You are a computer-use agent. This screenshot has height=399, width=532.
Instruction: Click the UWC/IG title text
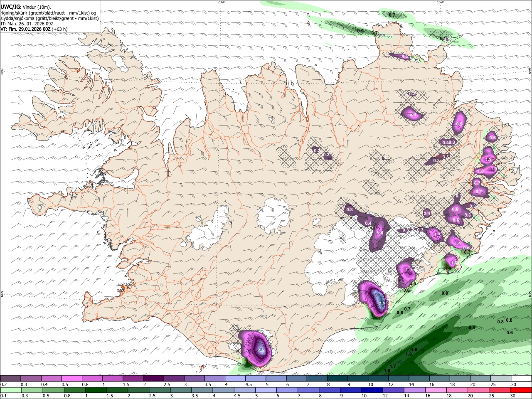pyautogui.click(x=10, y=7)
